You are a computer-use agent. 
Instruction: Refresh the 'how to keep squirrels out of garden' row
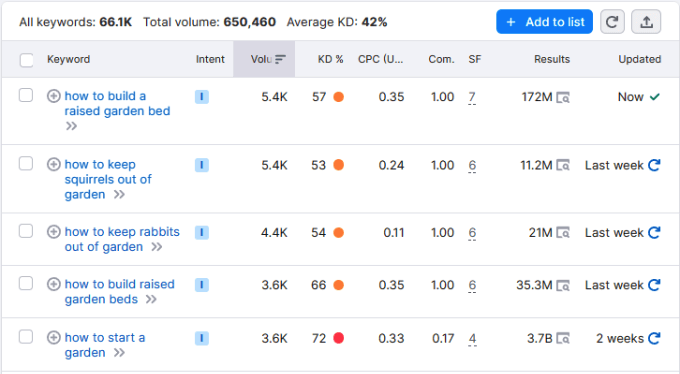pos(654,165)
